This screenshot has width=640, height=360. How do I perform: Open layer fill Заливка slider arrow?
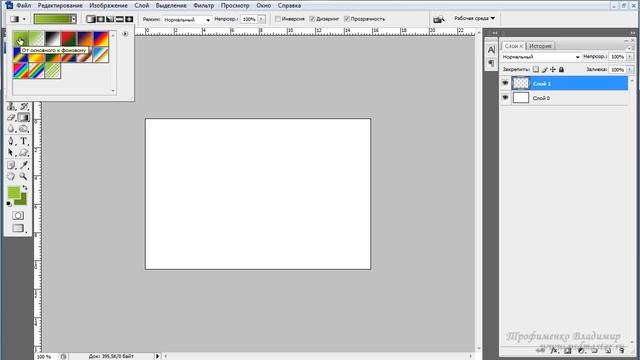[x=629, y=70]
